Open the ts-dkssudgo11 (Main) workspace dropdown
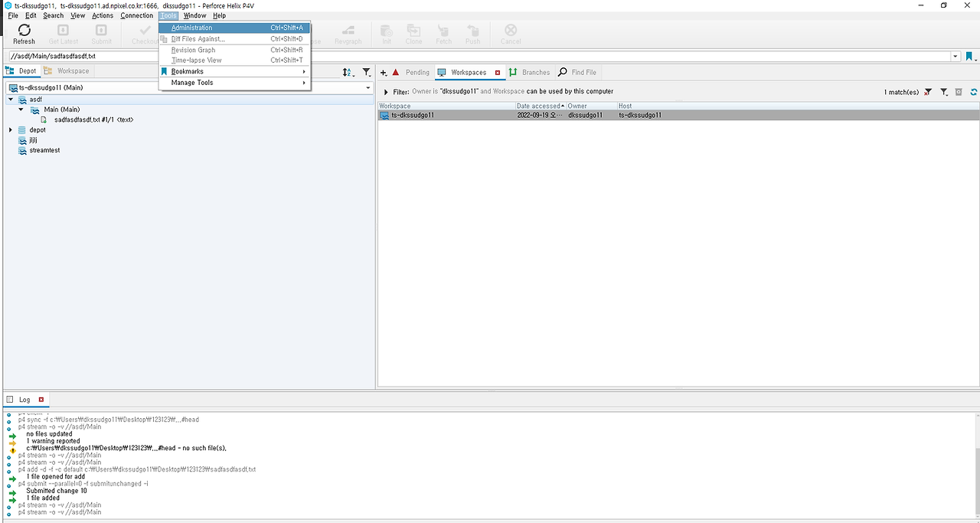The width and height of the screenshot is (980, 523). tap(368, 87)
